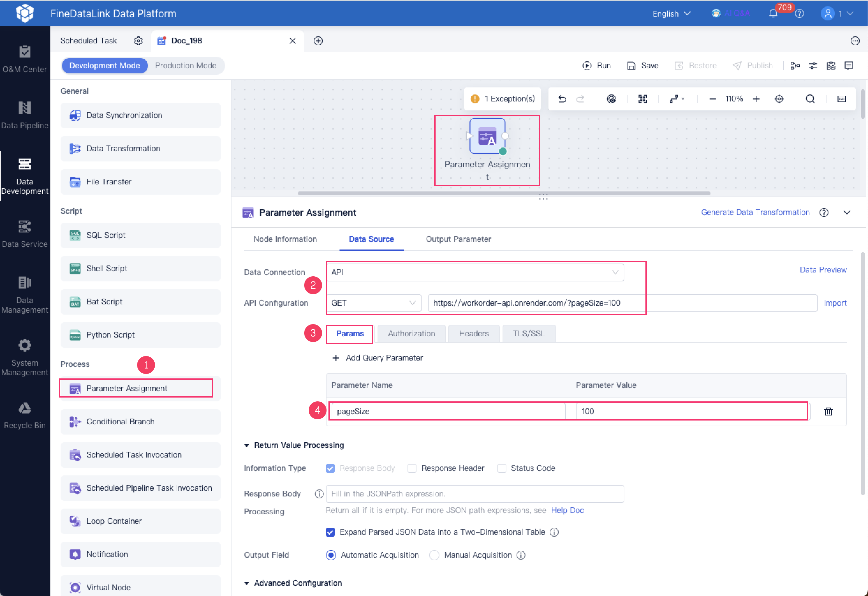868x596 pixels.
Task: Click the canvas search magnifier icon
Action: pyautogui.click(x=810, y=99)
